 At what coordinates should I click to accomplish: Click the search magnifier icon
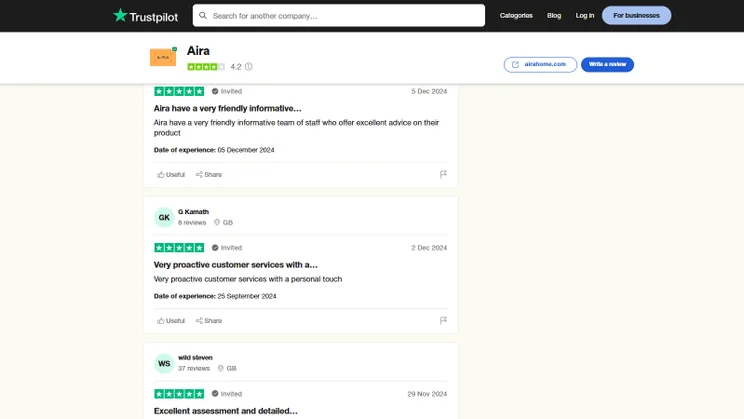pyautogui.click(x=203, y=16)
